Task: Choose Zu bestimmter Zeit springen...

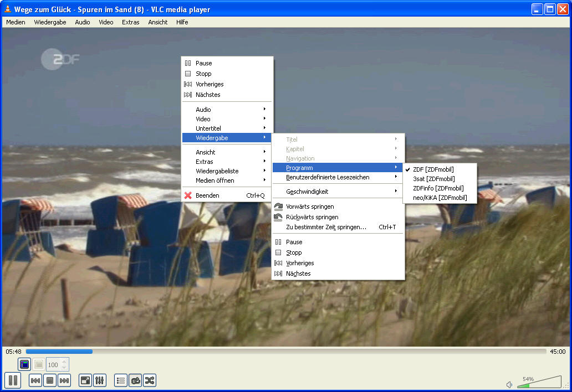Action: [338, 227]
